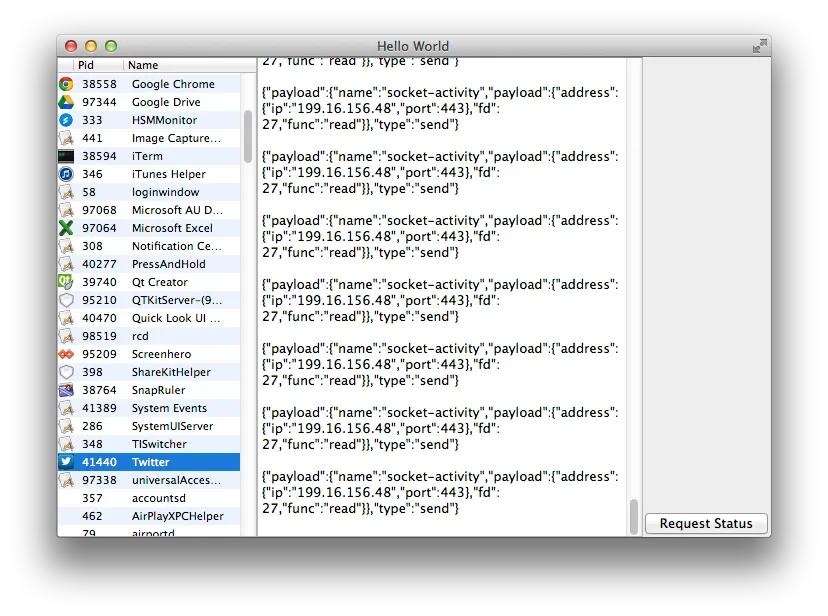
Task: Select pid 98519 for rcd
Action: pyautogui.click(x=99, y=336)
